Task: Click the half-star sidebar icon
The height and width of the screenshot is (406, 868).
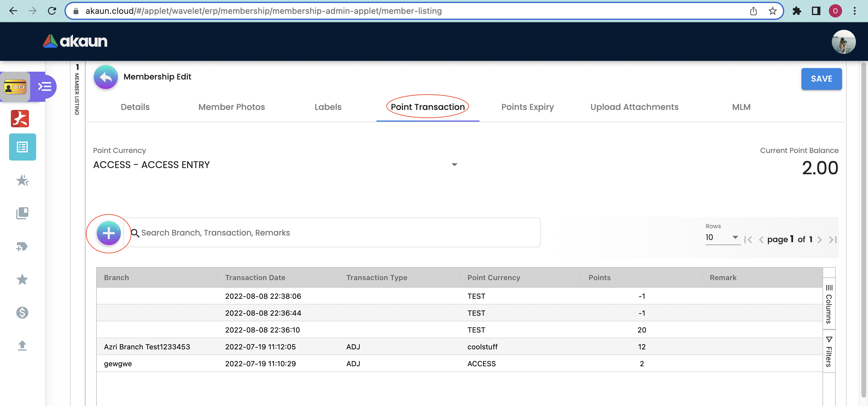Action: 22,180
